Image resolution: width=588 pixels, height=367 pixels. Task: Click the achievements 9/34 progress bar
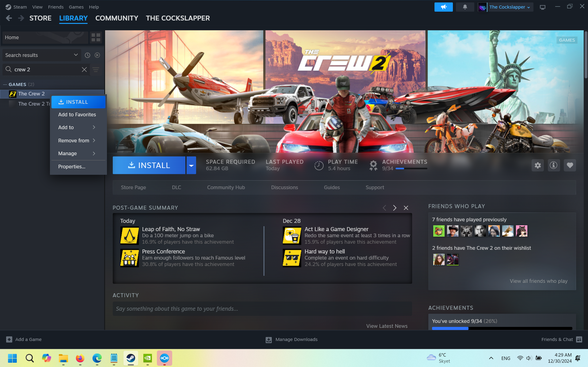coord(412,168)
